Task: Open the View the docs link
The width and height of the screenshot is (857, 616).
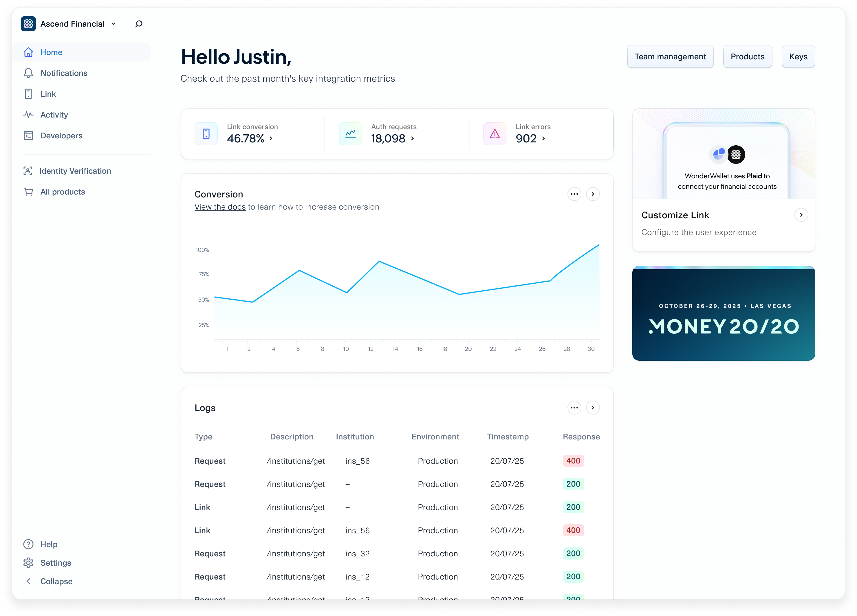Action: 220,207
